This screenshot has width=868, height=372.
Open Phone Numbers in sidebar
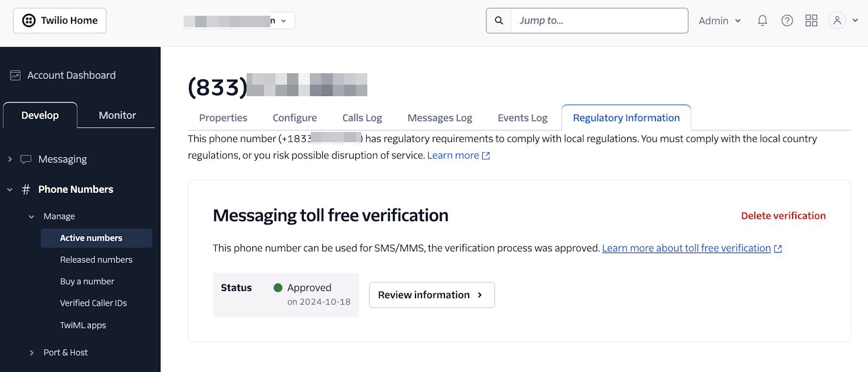point(75,190)
